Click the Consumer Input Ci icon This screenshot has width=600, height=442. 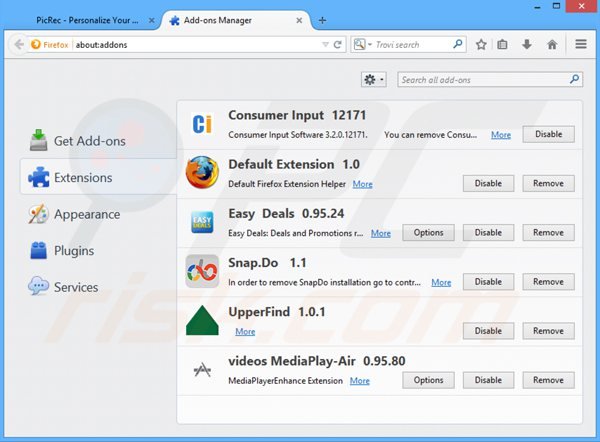click(202, 124)
